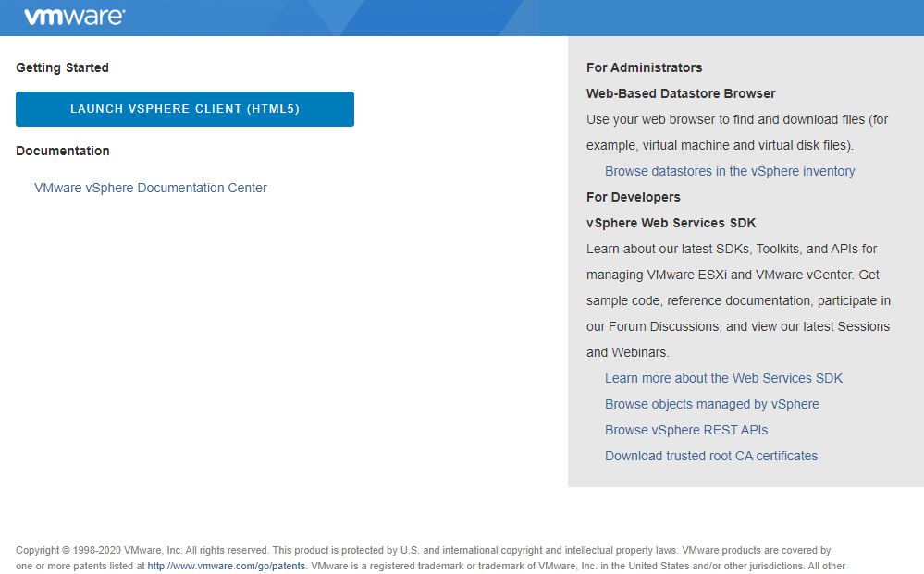The width and height of the screenshot is (924, 574).
Task: Open Browse objects managed by vSphere
Action: click(x=712, y=405)
